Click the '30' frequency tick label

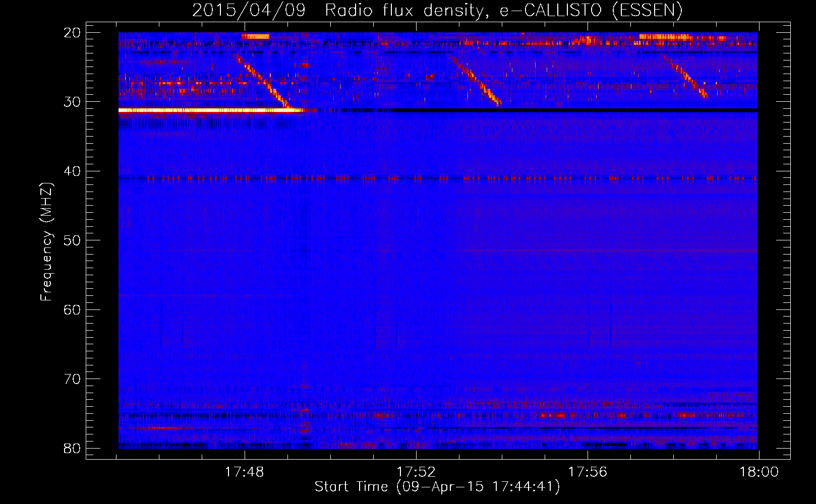pos(72,102)
